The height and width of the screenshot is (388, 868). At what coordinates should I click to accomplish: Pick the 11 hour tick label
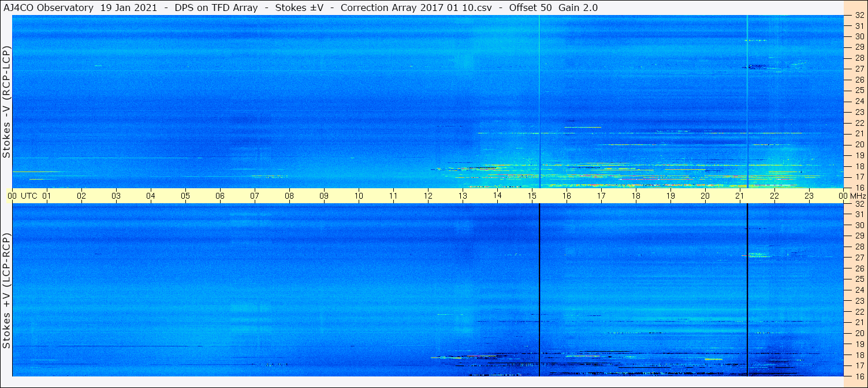393,196
